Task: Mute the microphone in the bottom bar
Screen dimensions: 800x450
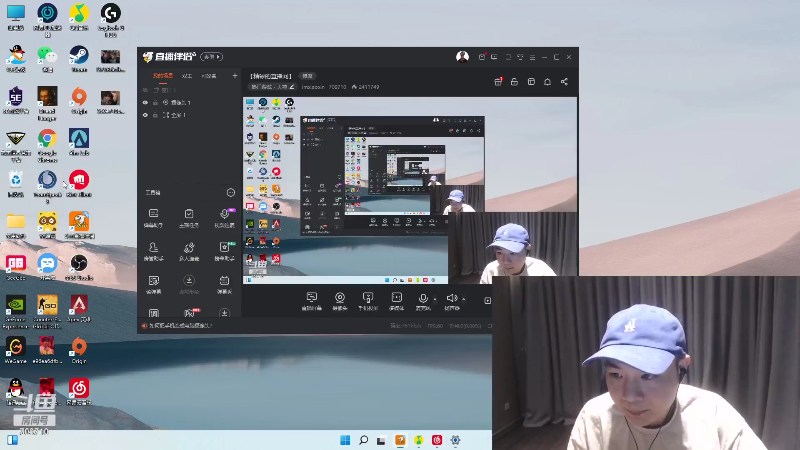Action: coord(423,301)
